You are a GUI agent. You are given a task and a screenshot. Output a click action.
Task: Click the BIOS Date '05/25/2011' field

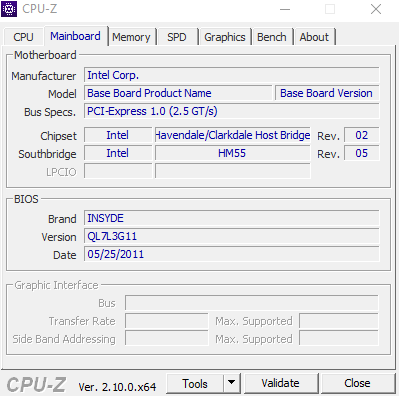(x=232, y=254)
